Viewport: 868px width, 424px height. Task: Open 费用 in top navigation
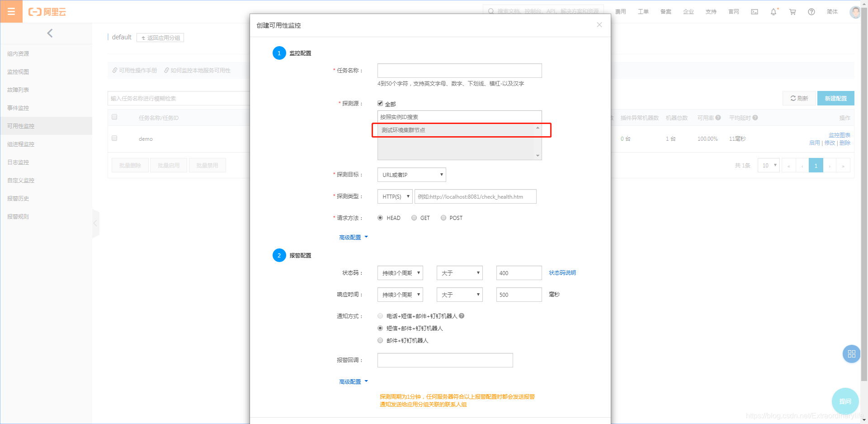[620, 12]
